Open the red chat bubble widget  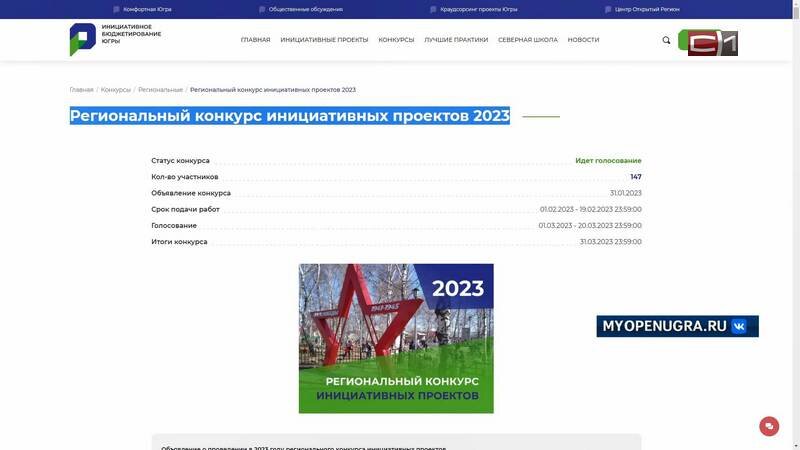pyautogui.click(x=769, y=426)
